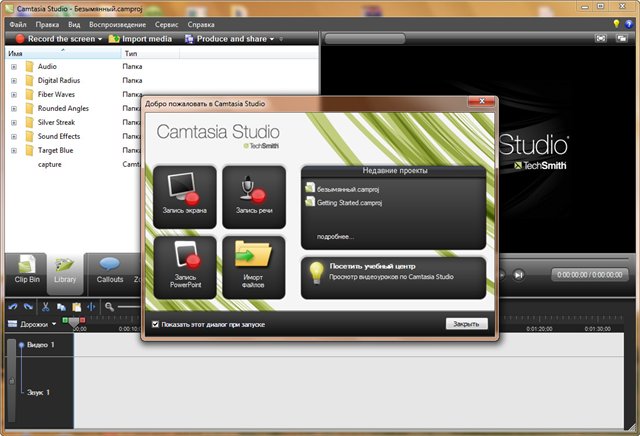
Task: Select the Звук 1 track label
Action: coord(38,392)
